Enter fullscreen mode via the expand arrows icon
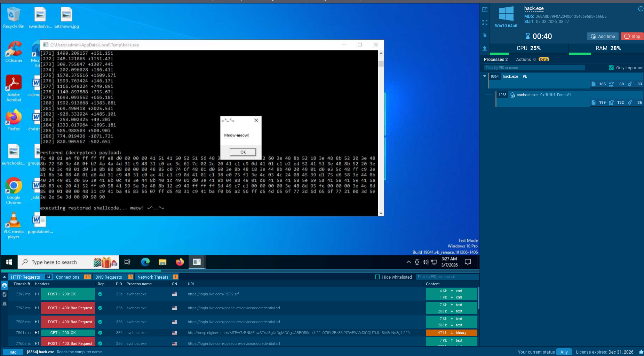The image size is (644, 356). tap(485, 23)
